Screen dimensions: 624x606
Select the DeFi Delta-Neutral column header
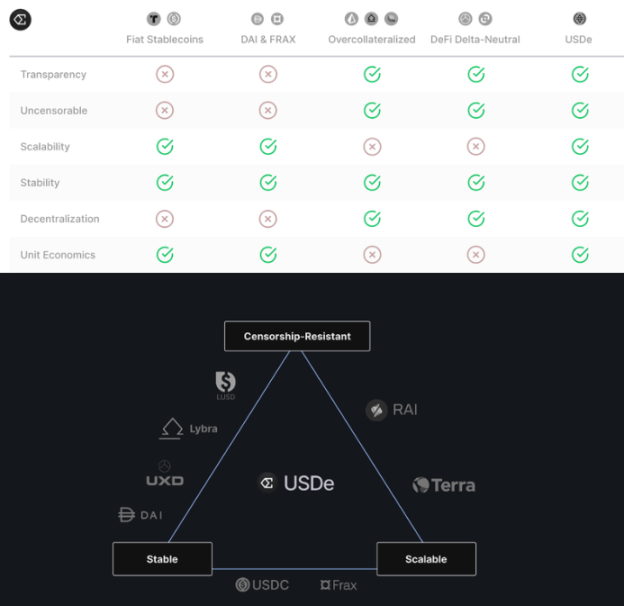(476, 39)
